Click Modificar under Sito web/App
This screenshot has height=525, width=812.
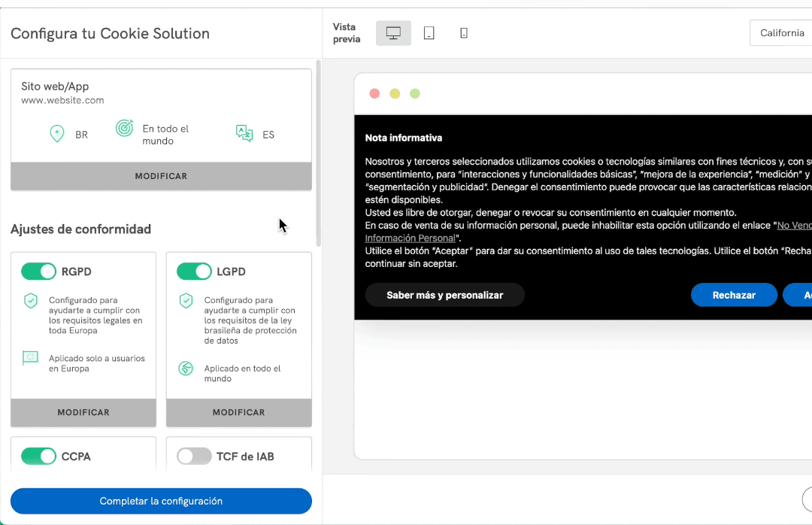161,176
